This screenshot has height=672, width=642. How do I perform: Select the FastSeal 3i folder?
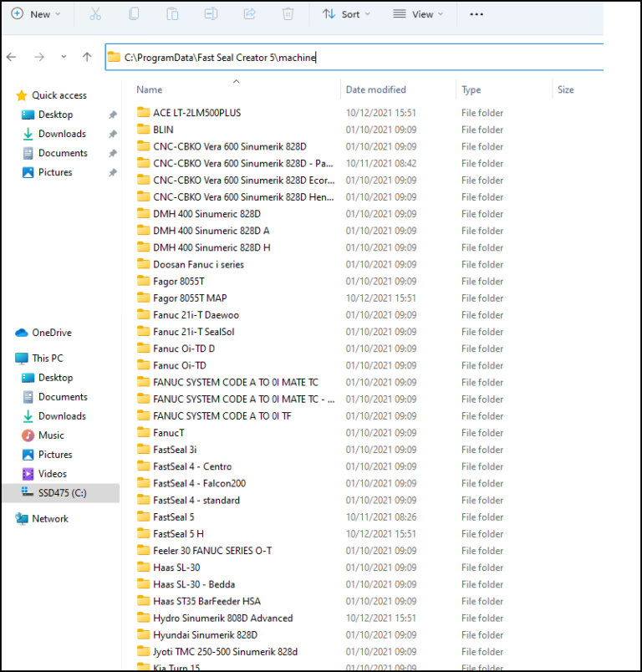click(x=175, y=450)
